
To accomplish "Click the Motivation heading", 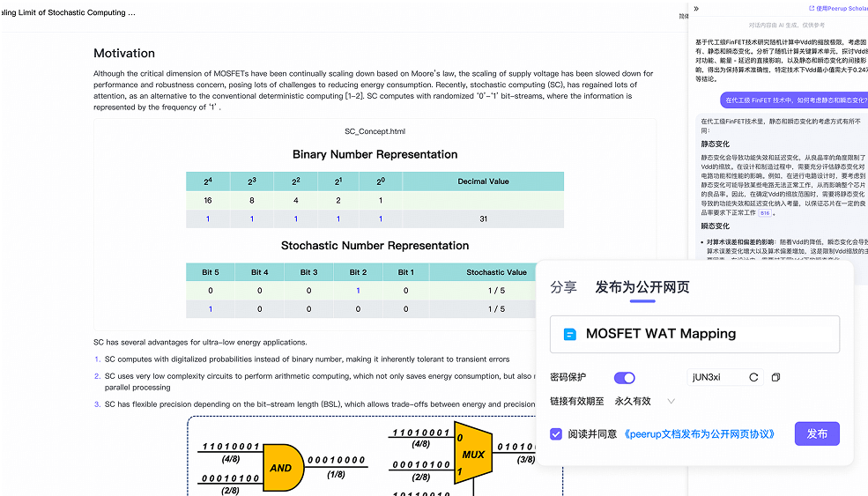I will coord(124,53).
